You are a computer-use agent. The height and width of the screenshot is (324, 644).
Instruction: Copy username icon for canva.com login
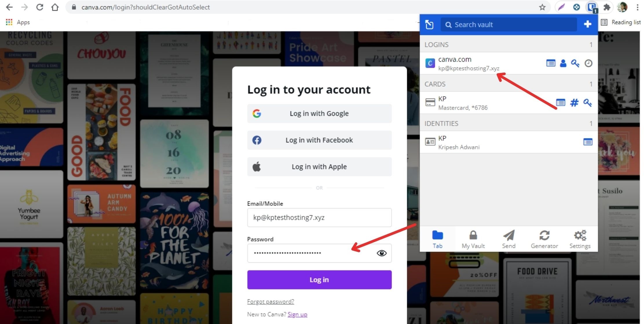click(563, 63)
